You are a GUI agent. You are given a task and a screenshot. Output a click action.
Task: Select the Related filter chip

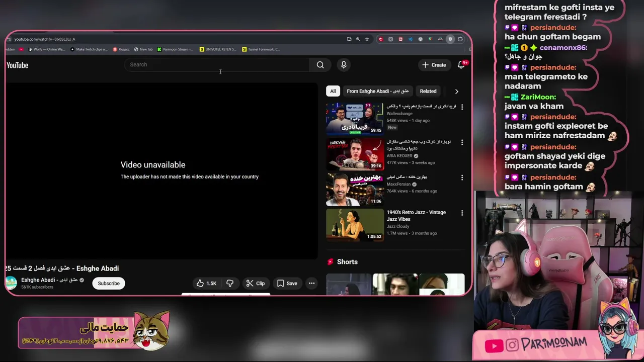[x=428, y=91]
